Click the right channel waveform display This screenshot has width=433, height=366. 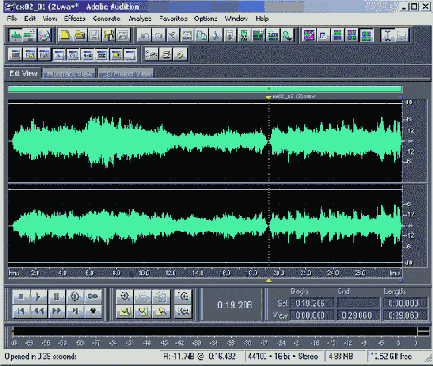coord(205,226)
